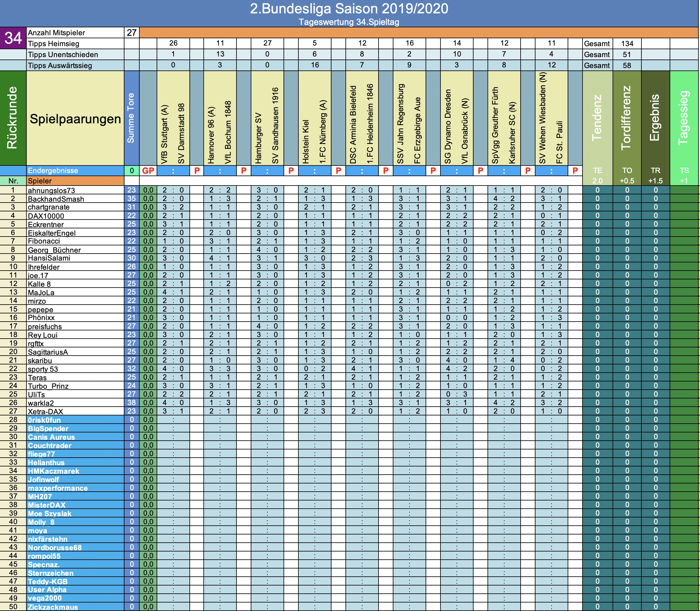Click the 'Tendenz' column header
Image resolution: width=700 pixels, height=611 pixels.
[x=597, y=118]
